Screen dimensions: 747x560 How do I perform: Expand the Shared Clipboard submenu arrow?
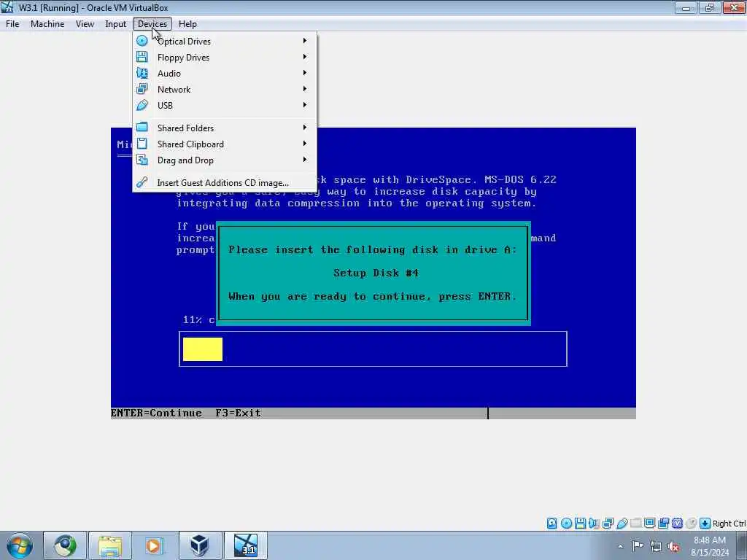tap(304, 144)
